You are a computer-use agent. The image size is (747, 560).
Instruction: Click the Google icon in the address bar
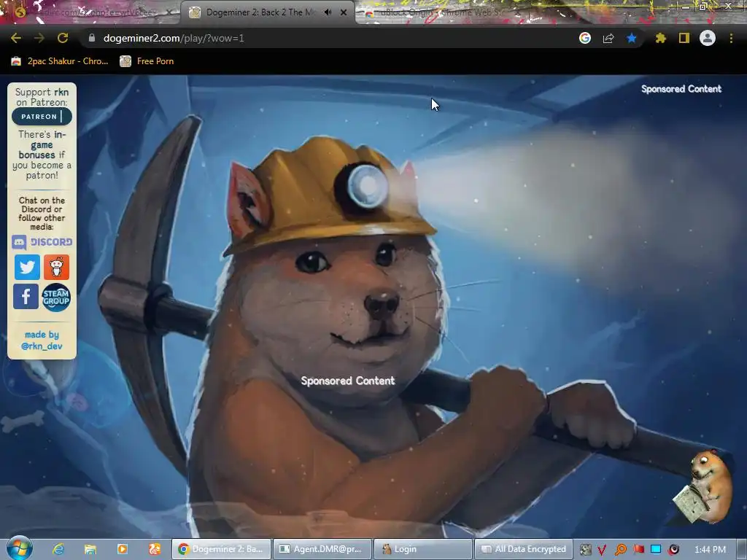pos(585,38)
